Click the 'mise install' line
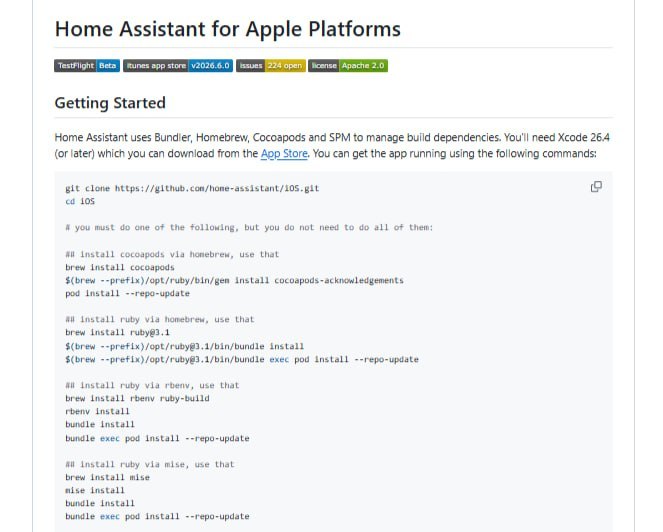The image size is (663, 532). 95,491
